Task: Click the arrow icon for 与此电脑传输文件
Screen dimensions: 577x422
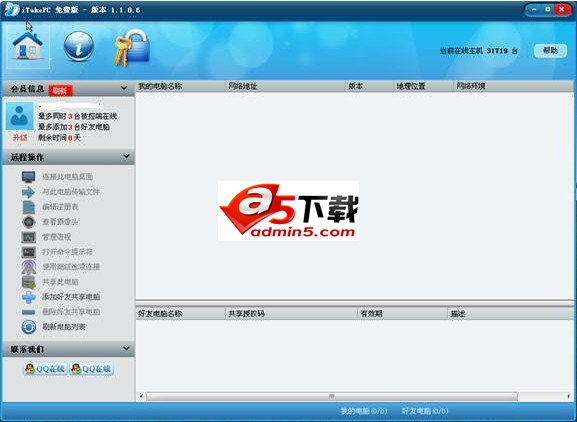Action: [x=29, y=192]
